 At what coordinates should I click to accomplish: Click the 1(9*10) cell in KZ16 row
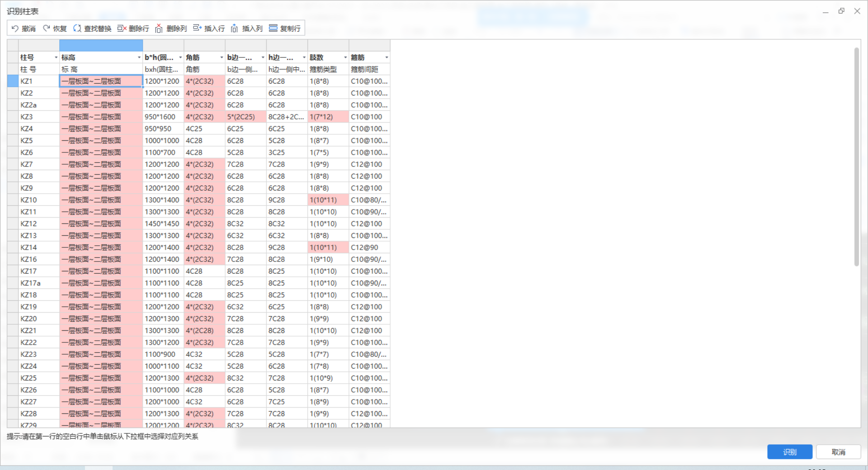(x=328, y=259)
